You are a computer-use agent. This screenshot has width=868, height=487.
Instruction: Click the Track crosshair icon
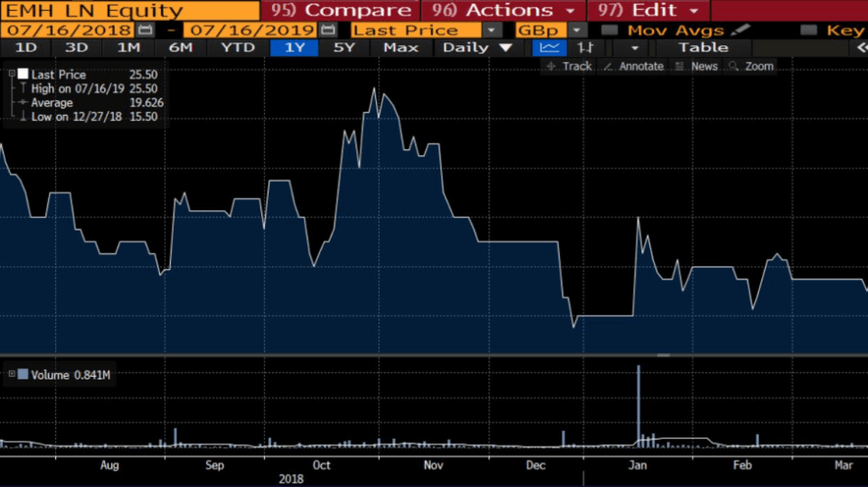point(552,67)
